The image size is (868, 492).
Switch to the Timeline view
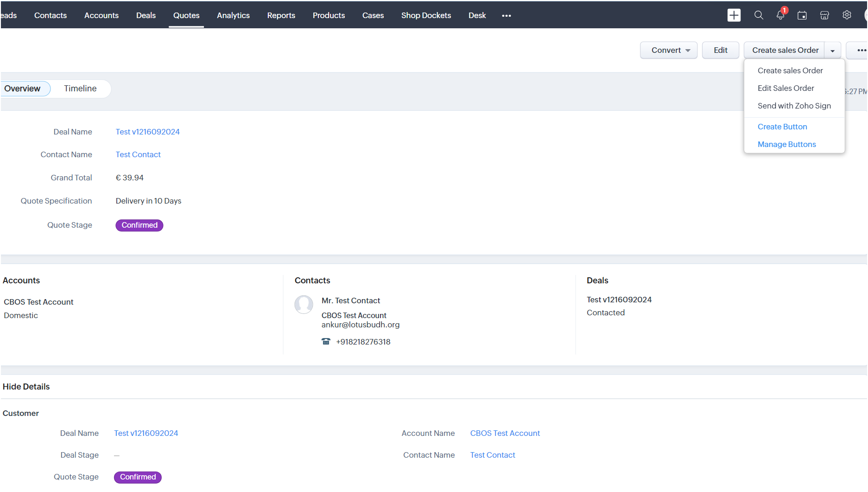80,89
